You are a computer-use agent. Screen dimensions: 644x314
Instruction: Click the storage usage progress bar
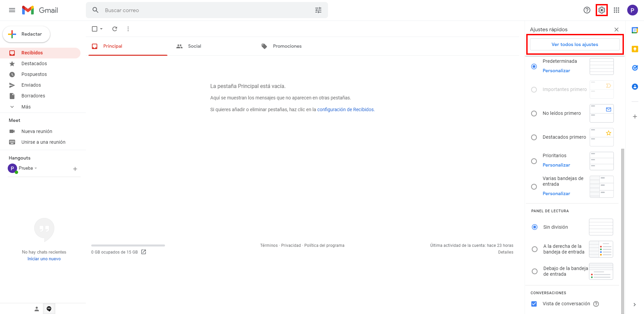tap(128, 245)
